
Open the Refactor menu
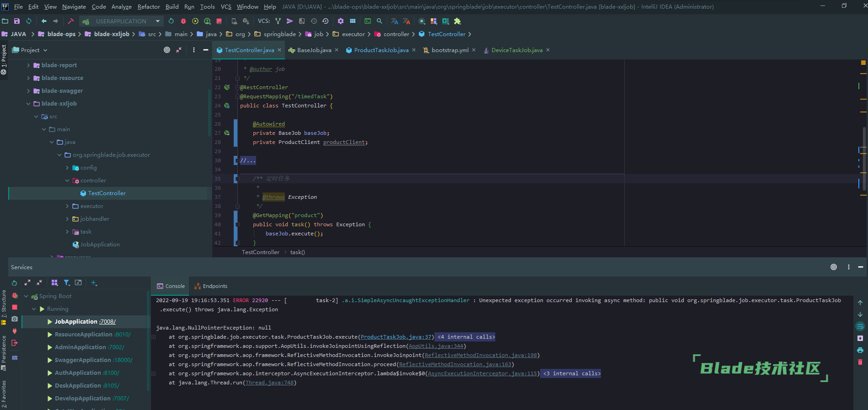pyautogui.click(x=149, y=6)
